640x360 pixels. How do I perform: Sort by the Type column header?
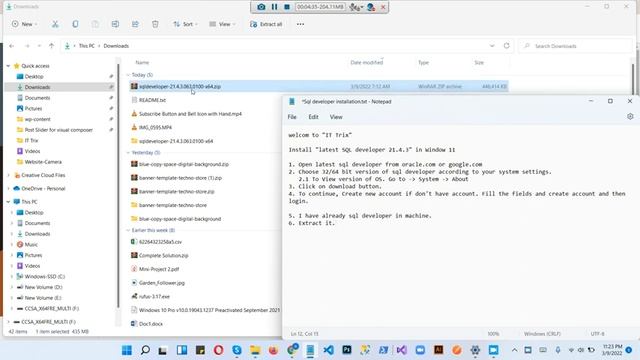pyautogui.click(x=423, y=62)
